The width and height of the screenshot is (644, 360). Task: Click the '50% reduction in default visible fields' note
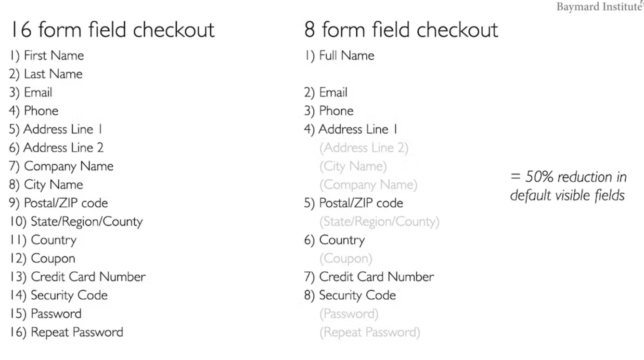tap(568, 186)
